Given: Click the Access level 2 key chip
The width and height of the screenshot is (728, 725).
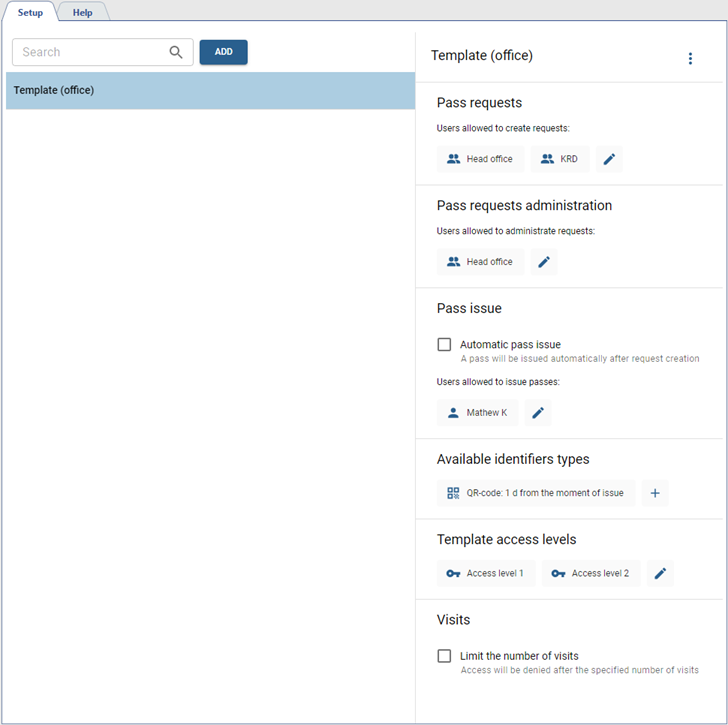Looking at the screenshot, I should [x=591, y=573].
